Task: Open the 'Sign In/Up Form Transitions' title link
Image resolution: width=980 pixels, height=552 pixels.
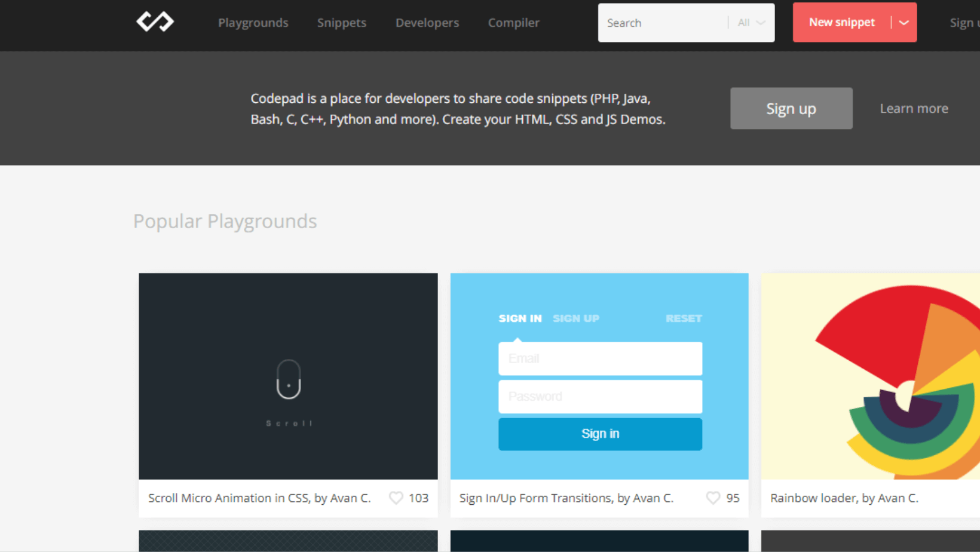Action: (x=566, y=498)
